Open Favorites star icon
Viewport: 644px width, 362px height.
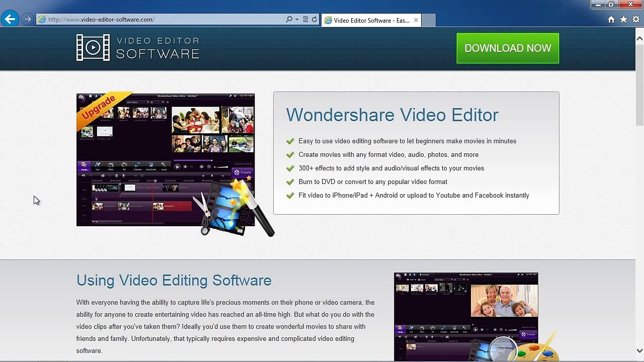[x=623, y=20]
